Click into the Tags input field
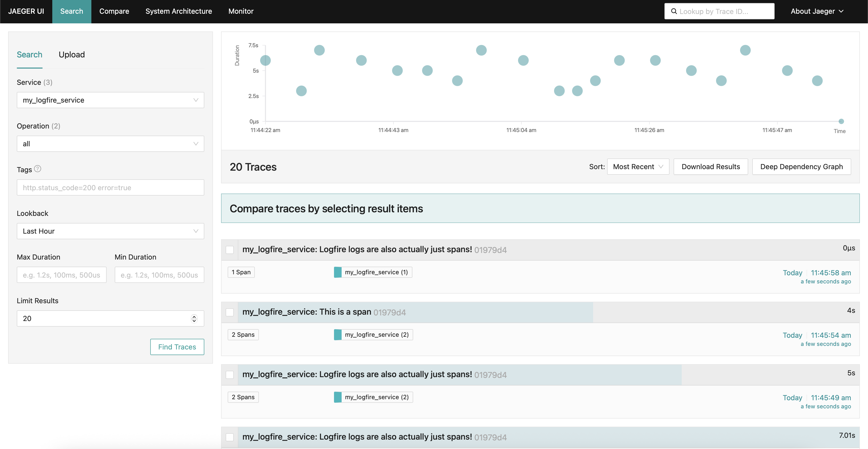868x449 pixels. (x=110, y=188)
